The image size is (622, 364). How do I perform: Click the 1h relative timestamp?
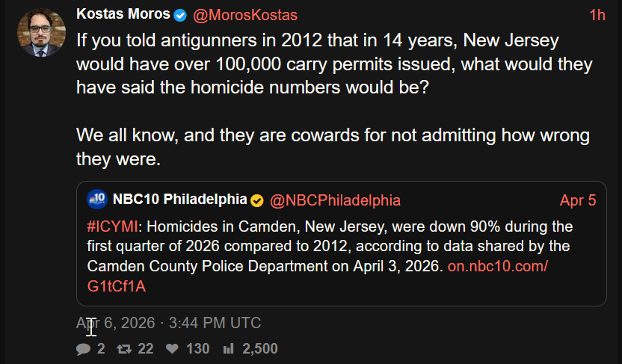tap(597, 15)
